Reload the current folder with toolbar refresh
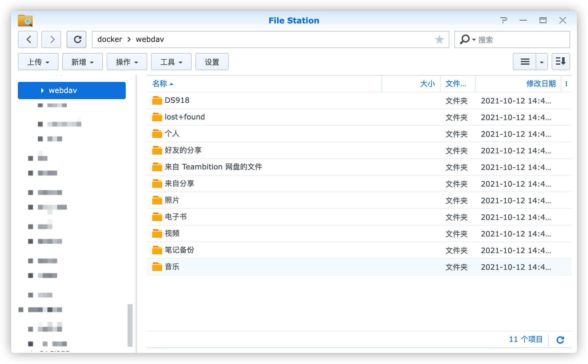Screen dimensions: 588x364 (x=76, y=39)
